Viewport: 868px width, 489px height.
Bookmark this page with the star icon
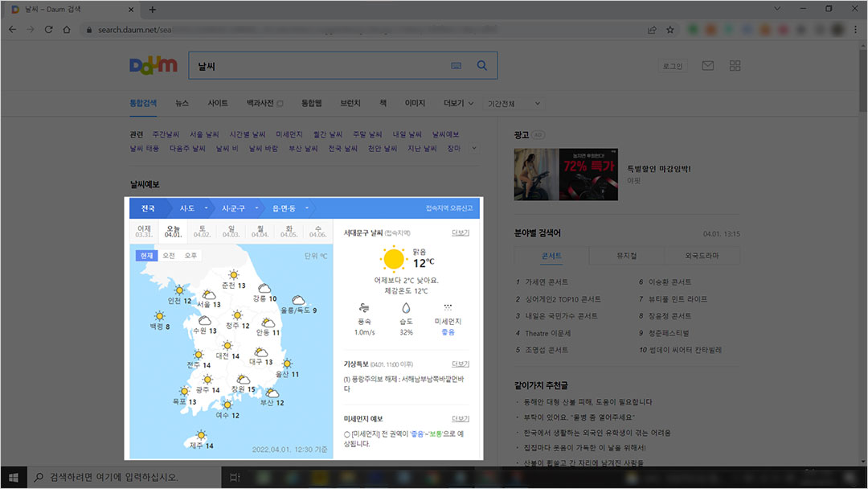click(669, 30)
